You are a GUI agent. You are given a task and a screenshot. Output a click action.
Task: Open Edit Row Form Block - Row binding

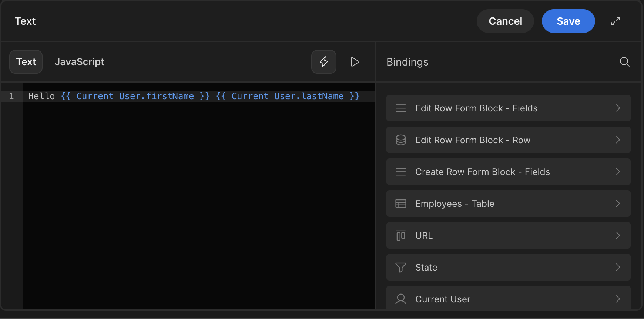(508, 140)
